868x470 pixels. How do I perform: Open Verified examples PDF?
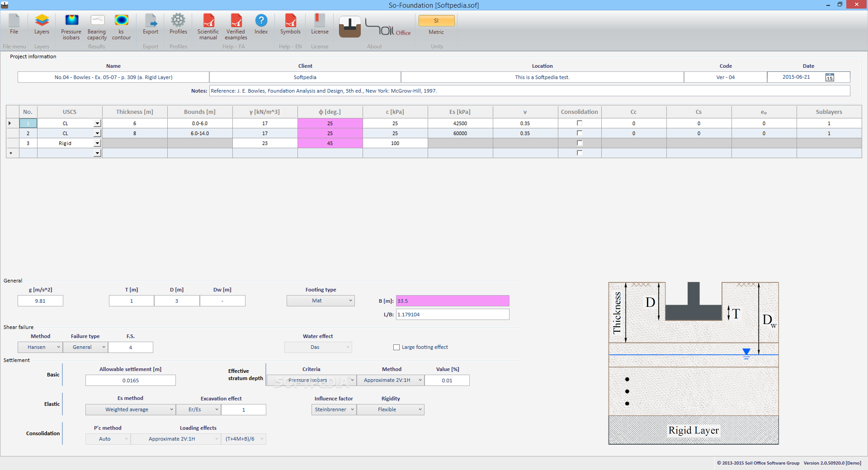[236, 27]
